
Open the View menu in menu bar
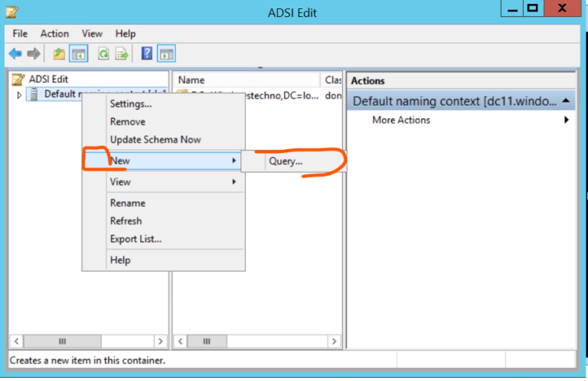pos(92,34)
